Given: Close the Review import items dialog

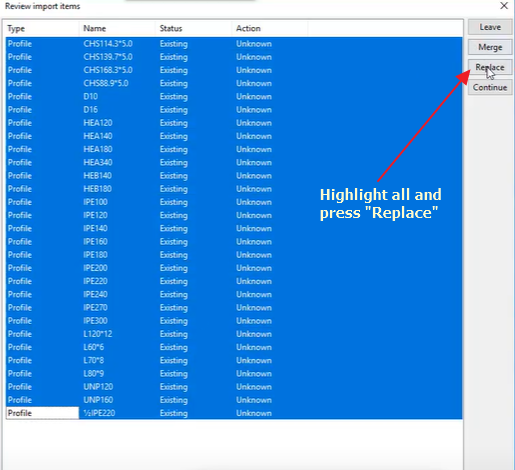Looking at the screenshot, I should 504,6.
